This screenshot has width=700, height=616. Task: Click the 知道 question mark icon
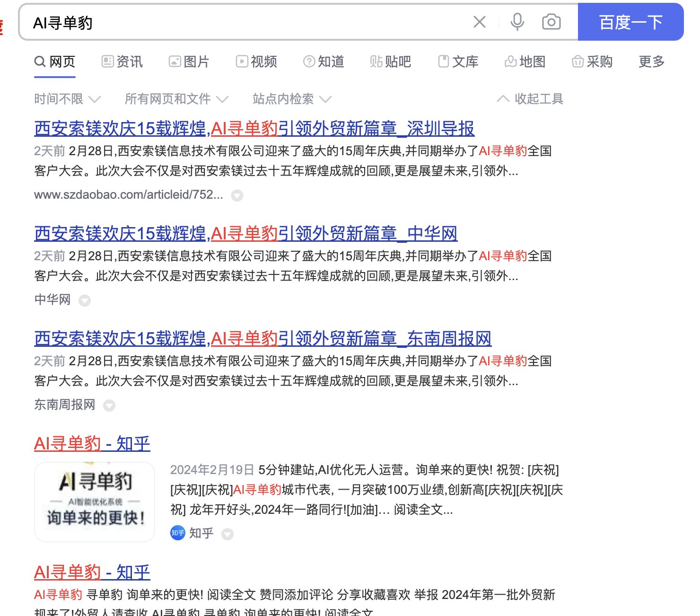[x=309, y=62]
